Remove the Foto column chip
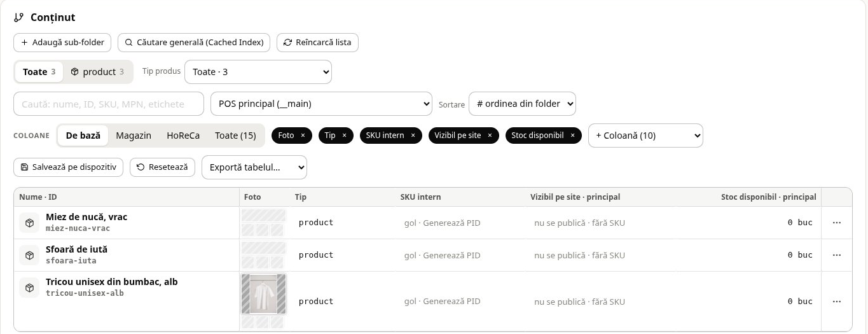The height and width of the screenshot is (334, 868). coord(303,136)
